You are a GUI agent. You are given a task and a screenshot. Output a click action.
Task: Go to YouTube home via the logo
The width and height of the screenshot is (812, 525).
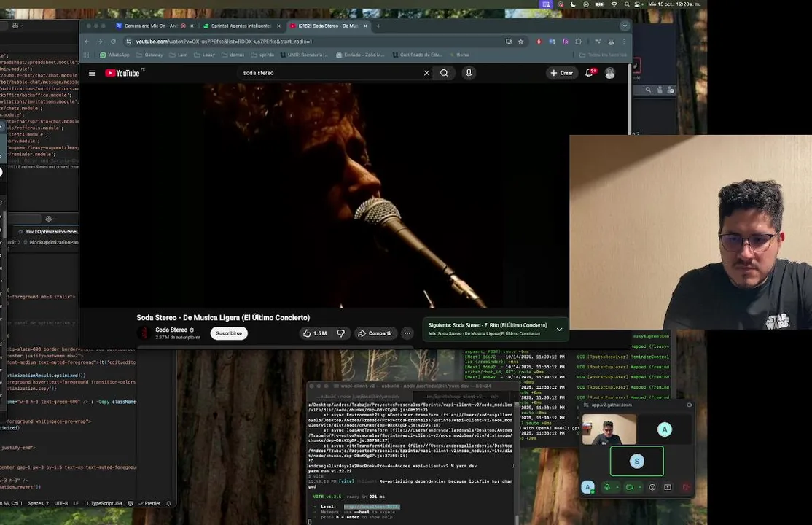tap(122, 73)
